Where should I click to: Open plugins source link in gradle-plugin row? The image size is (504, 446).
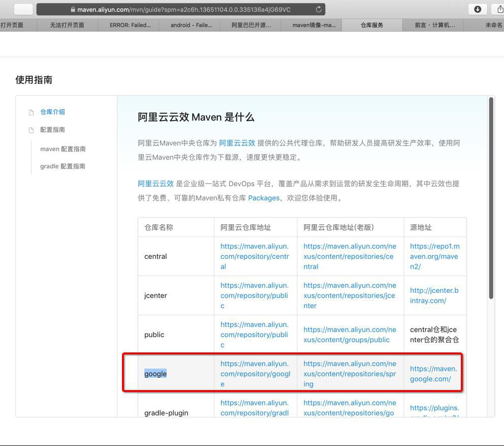point(434,408)
